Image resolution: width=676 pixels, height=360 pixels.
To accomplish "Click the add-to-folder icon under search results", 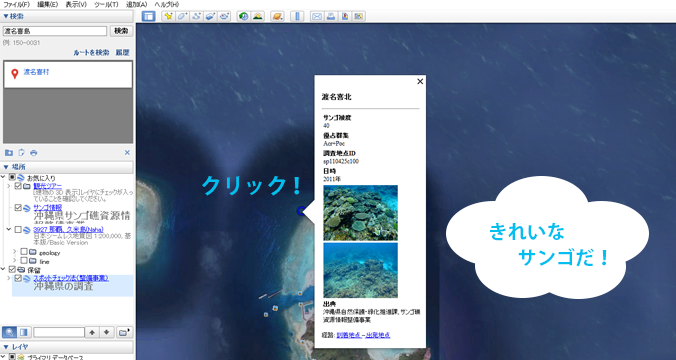I will (9, 153).
